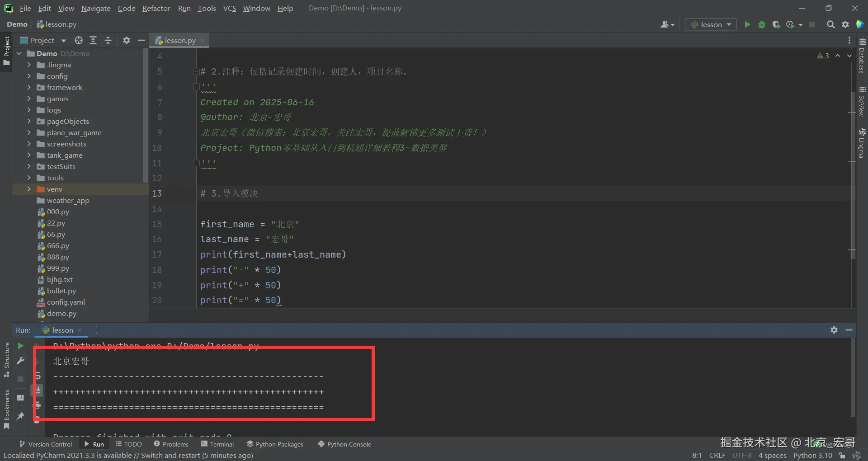Open the Python Packages tab

(275, 444)
